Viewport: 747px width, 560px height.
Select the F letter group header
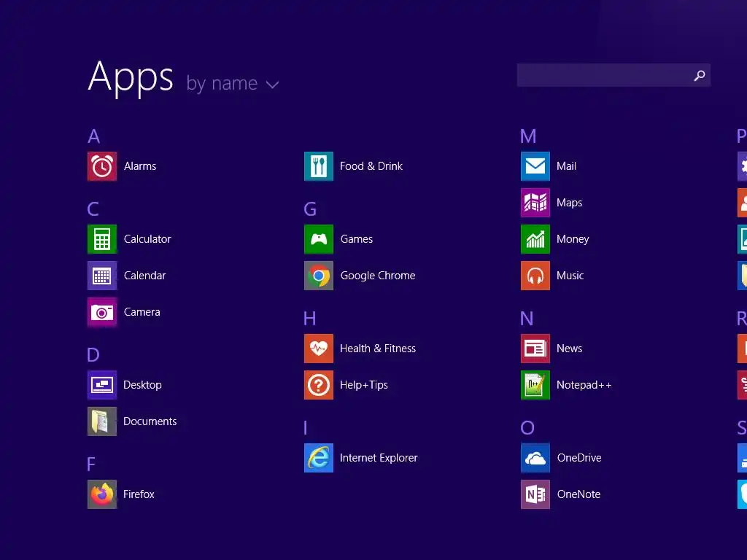(91, 464)
